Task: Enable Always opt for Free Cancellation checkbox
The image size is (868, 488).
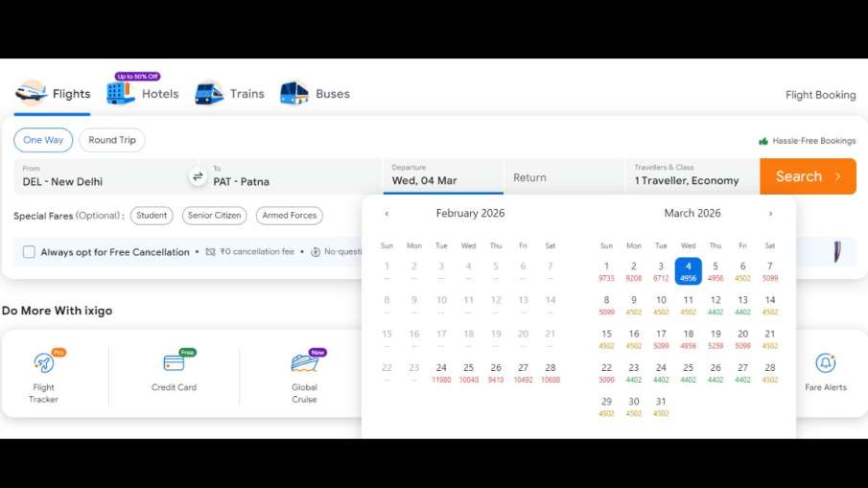Action: click(x=29, y=252)
